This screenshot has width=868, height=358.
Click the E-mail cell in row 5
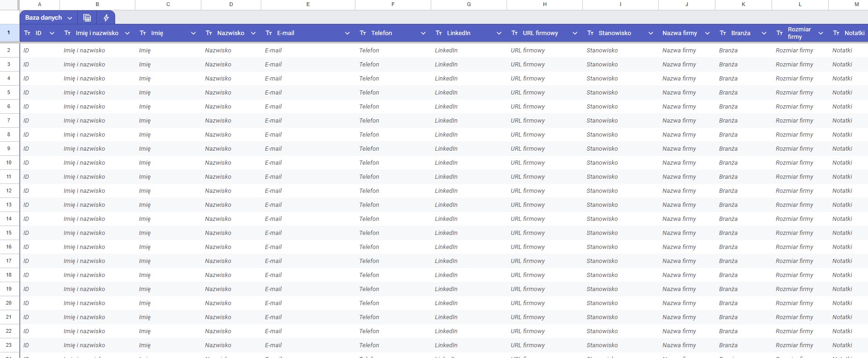point(308,93)
